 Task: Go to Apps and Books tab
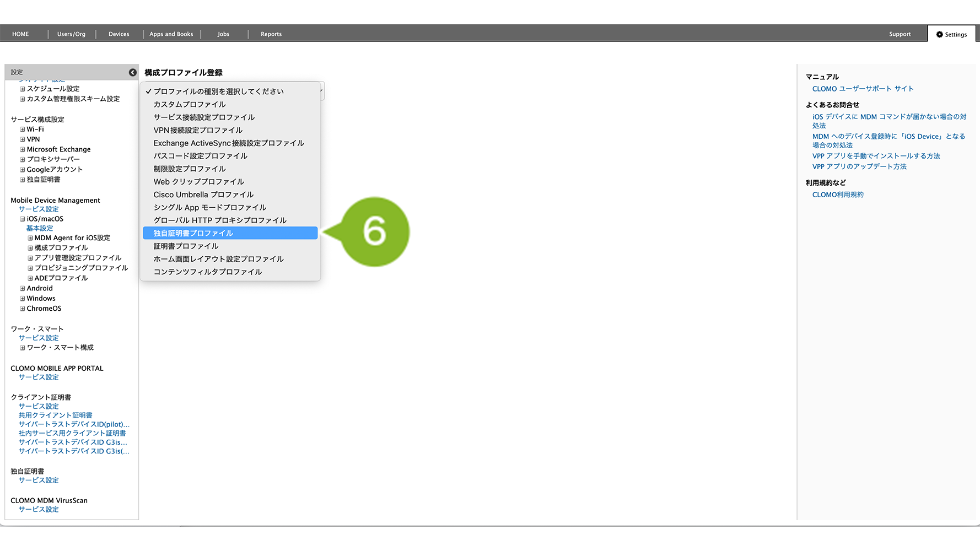point(171,34)
